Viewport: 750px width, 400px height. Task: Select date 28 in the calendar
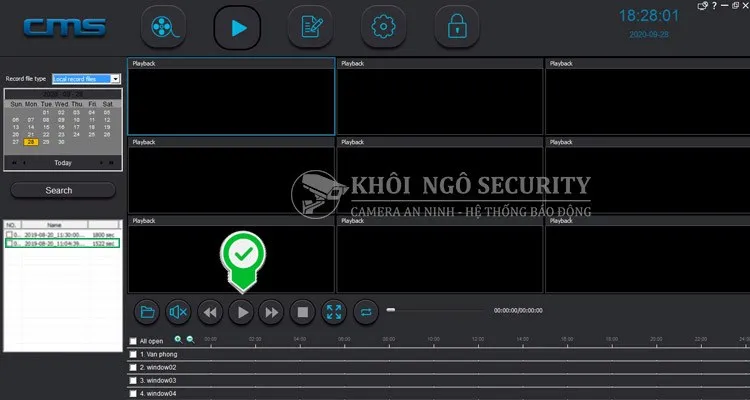(31, 142)
